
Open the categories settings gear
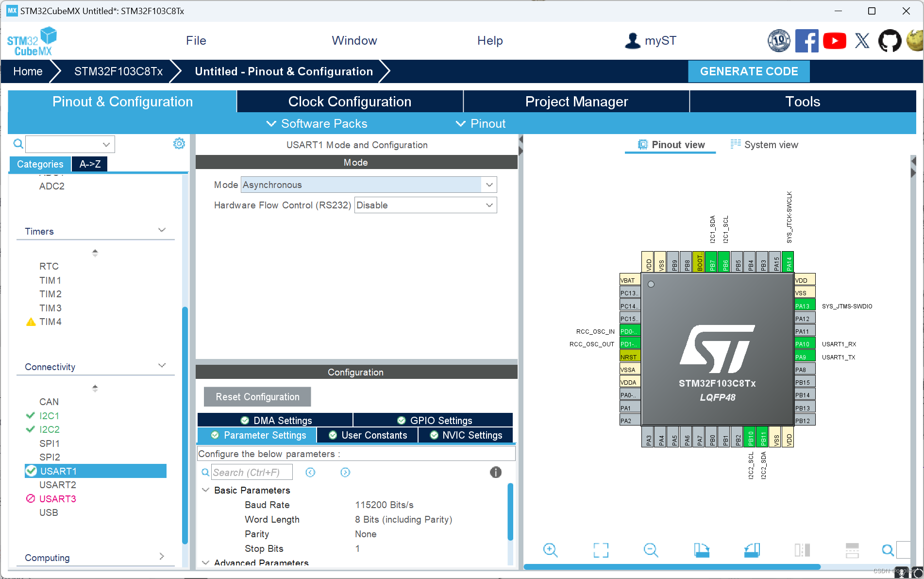coord(179,144)
